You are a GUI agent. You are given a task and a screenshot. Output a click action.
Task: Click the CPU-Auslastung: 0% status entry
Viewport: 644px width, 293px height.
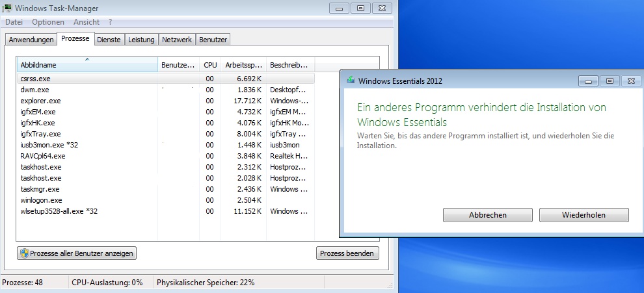(107, 283)
